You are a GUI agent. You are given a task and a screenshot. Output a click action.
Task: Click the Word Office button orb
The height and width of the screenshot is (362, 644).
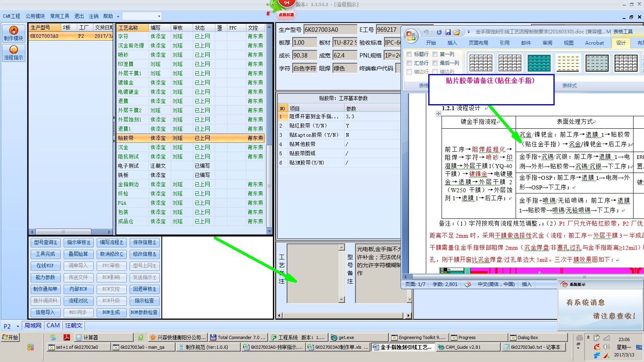click(x=411, y=36)
